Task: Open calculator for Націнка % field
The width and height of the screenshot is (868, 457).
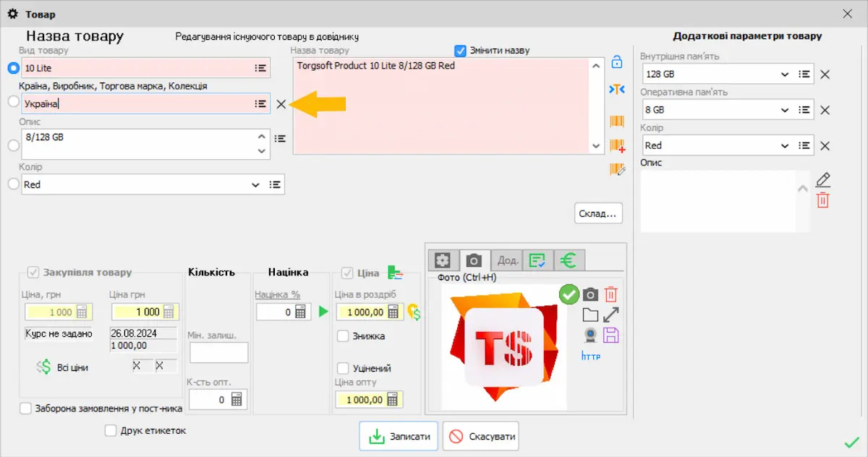Action: pyautogui.click(x=302, y=312)
